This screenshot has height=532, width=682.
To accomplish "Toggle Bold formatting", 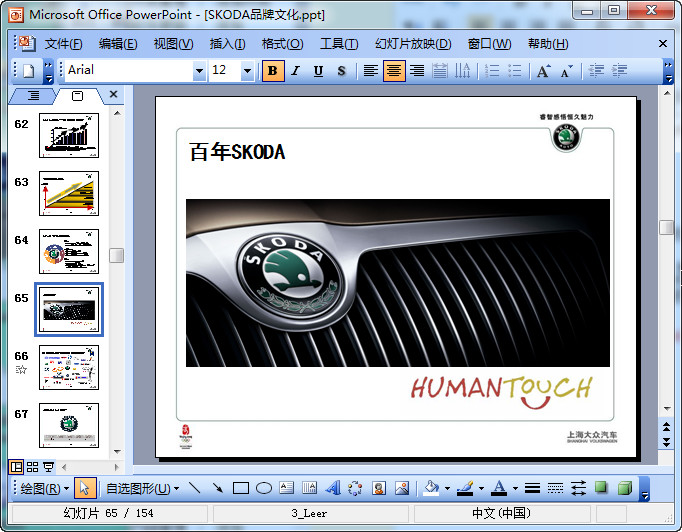I will click(273, 71).
